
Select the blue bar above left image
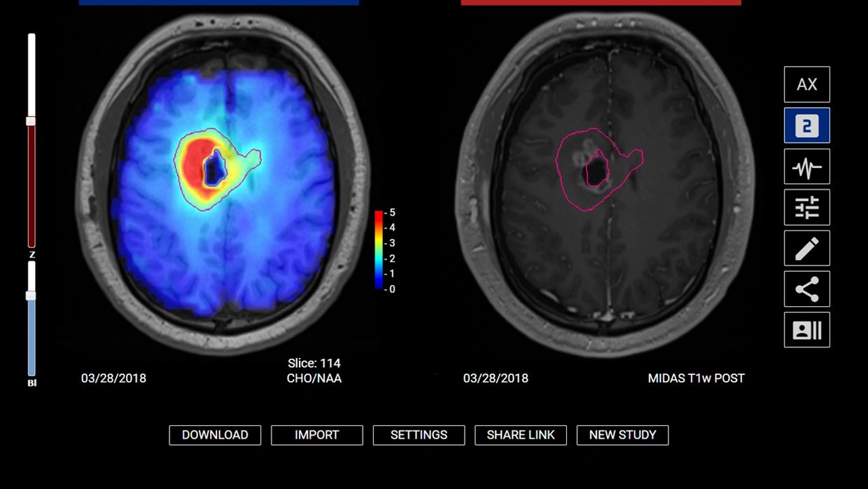coord(218,3)
